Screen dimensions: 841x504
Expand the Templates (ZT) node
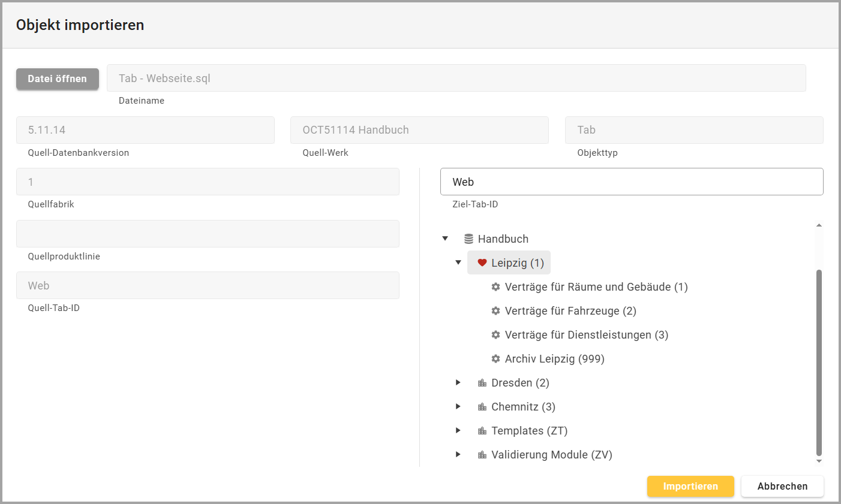point(458,430)
